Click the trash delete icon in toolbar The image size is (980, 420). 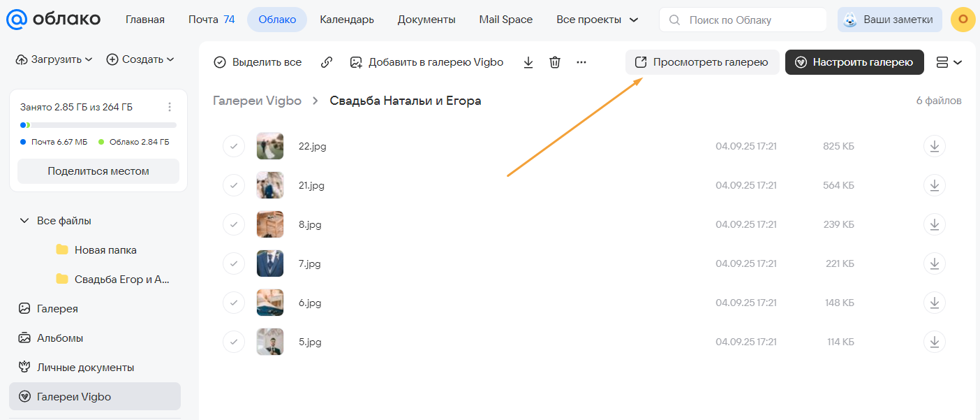pyautogui.click(x=555, y=62)
